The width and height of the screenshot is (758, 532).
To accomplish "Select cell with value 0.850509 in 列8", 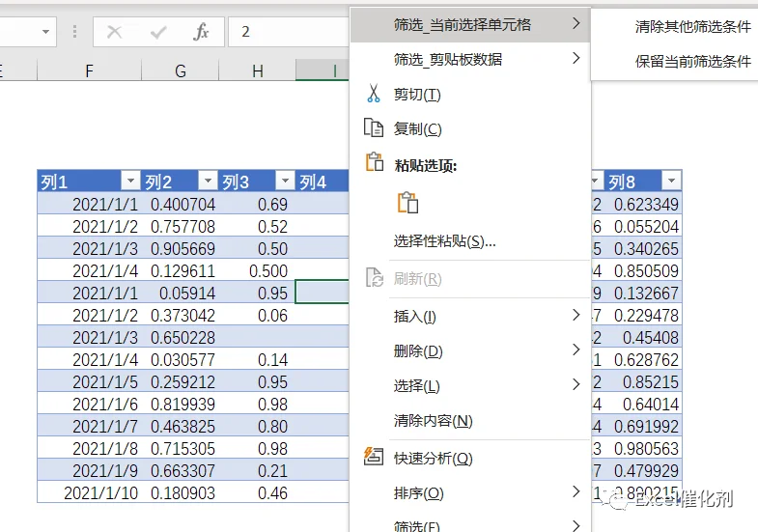I will [x=643, y=270].
